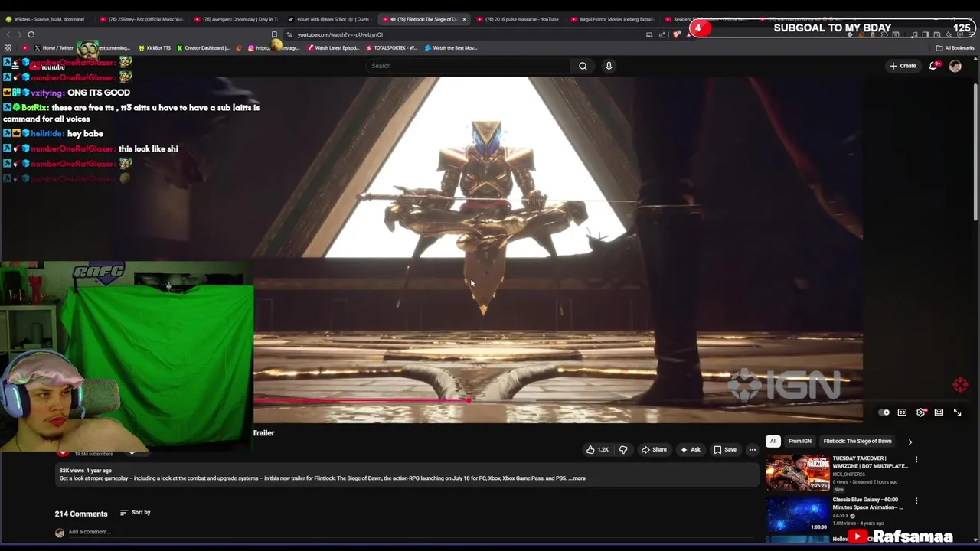Screen dimensions: 980x551
Task: Open options menu for Tuesday Takeover video
Action: 916,460
